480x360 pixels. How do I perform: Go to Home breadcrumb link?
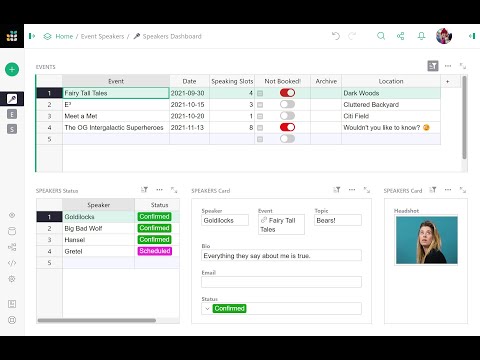pos(64,36)
